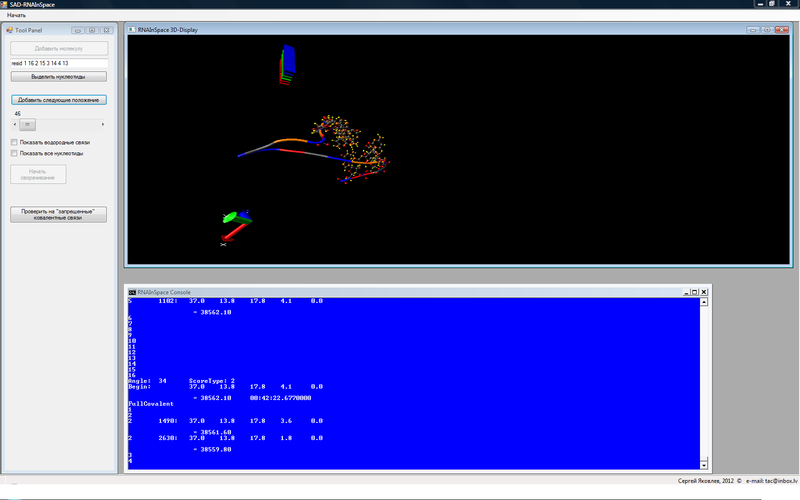Click the position slider thumb

pyautogui.click(x=28, y=124)
